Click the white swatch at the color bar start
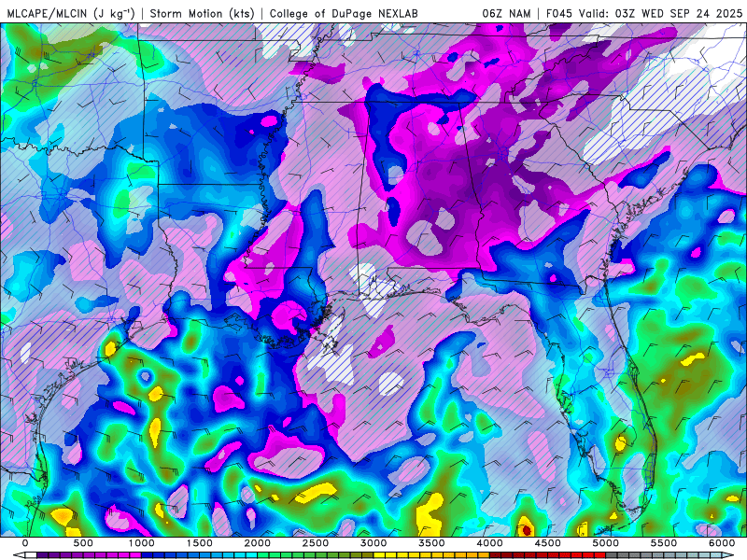This screenshot has height=560, width=747. click(31, 555)
